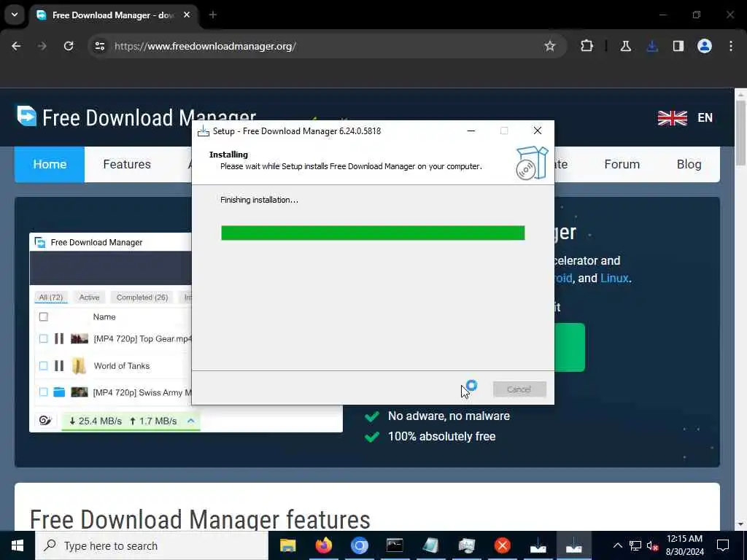
Task: Minimize the Setup installer window
Action: coord(471,131)
